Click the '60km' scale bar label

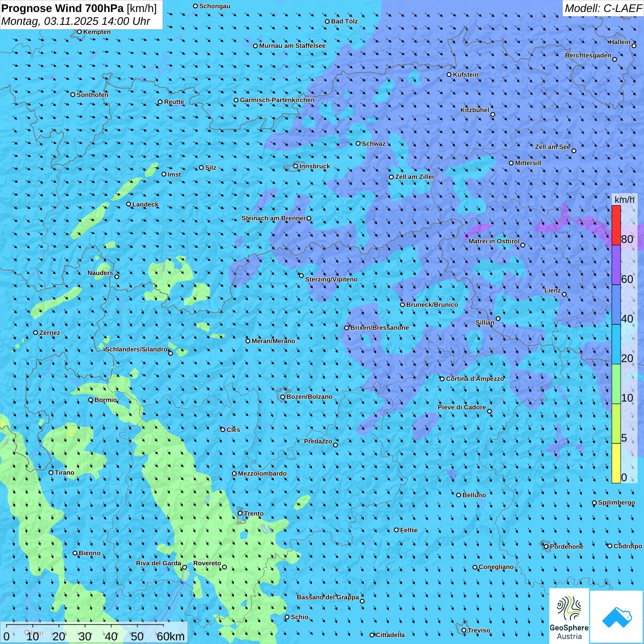(x=171, y=636)
